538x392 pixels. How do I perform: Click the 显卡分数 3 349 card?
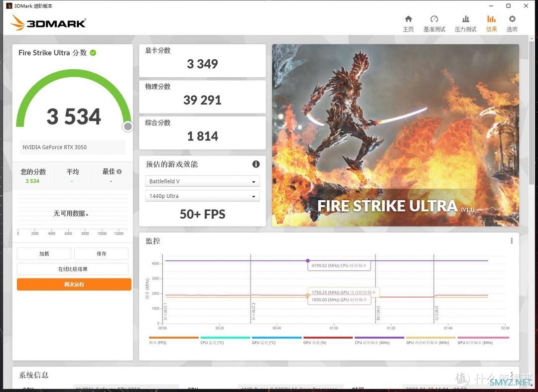tap(202, 61)
